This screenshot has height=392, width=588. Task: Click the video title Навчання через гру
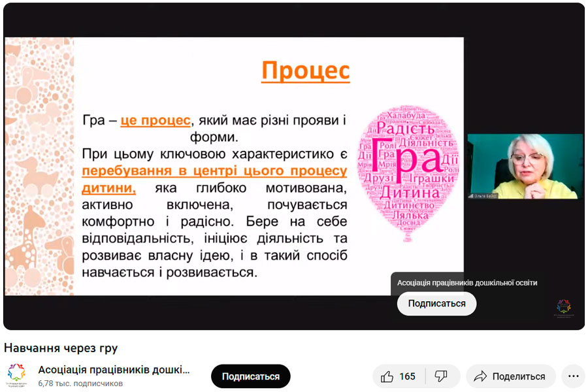point(61,348)
